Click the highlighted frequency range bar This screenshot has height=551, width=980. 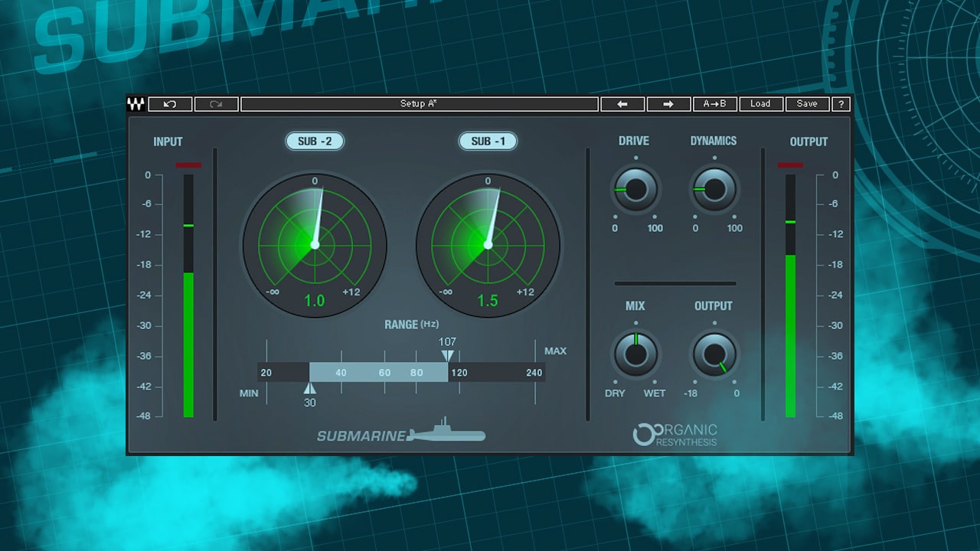(x=378, y=373)
